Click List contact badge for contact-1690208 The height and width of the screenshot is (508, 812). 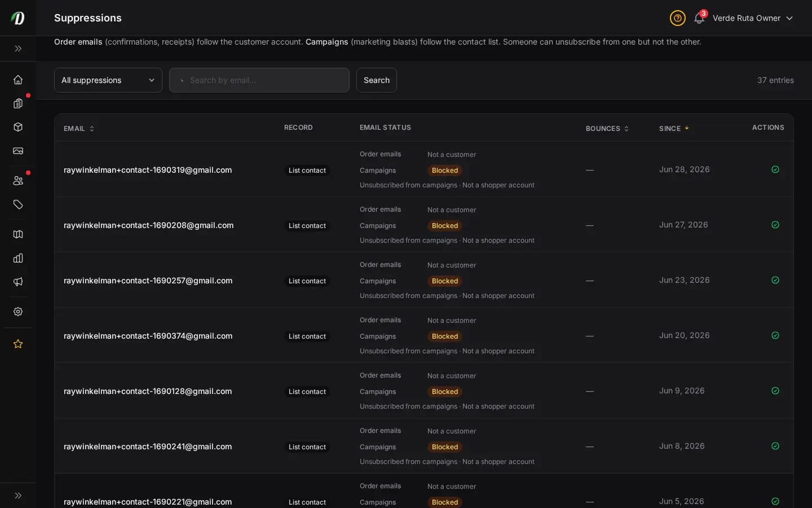pyautogui.click(x=307, y=226)
